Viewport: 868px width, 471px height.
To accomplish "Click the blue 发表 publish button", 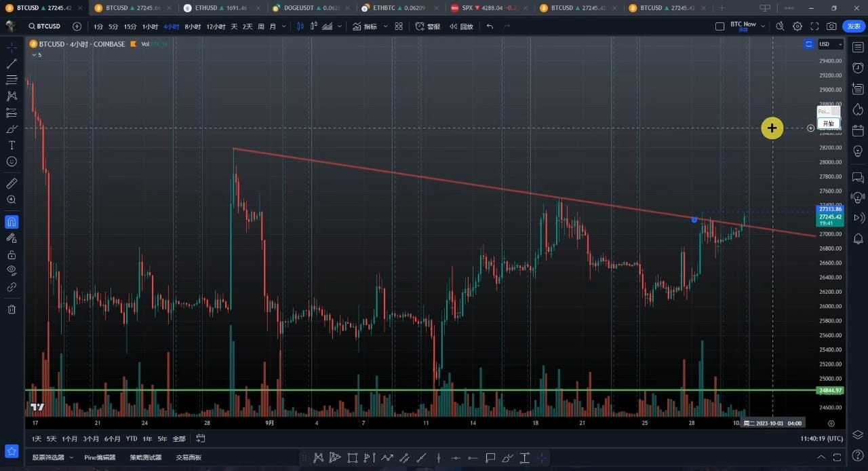I will [854, 26].
